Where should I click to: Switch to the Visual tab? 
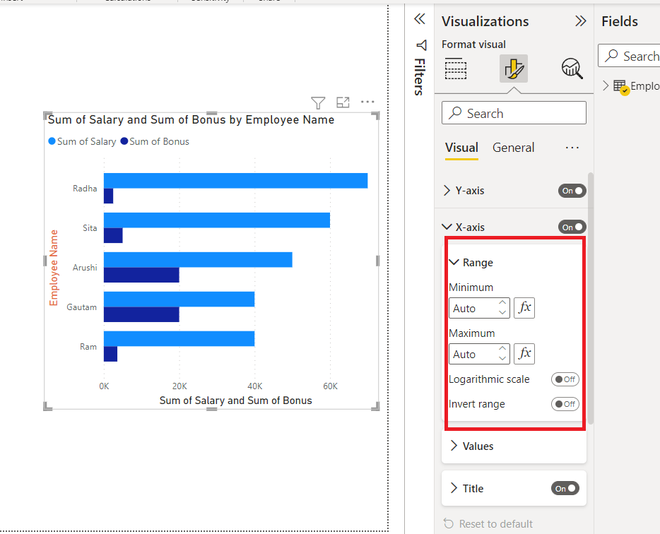point(462,148)
